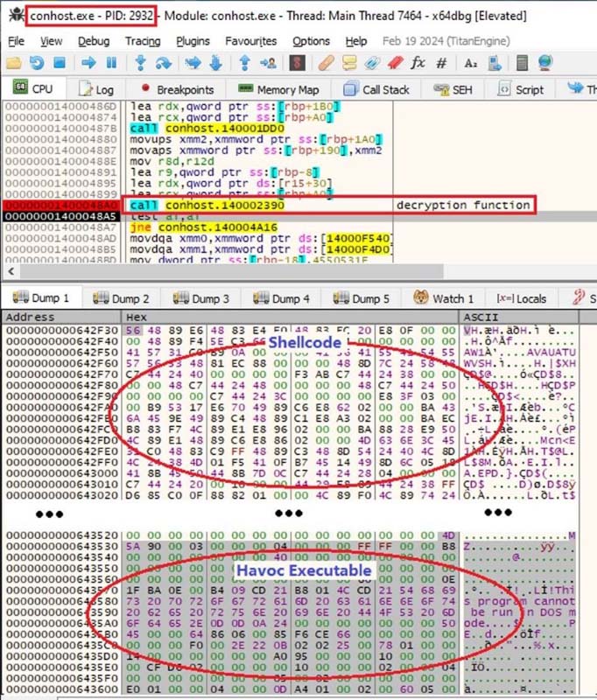Viewport: 597px width, 700px height.
Task: Switch to the CPU tab
Action: (x=33, y=88)
